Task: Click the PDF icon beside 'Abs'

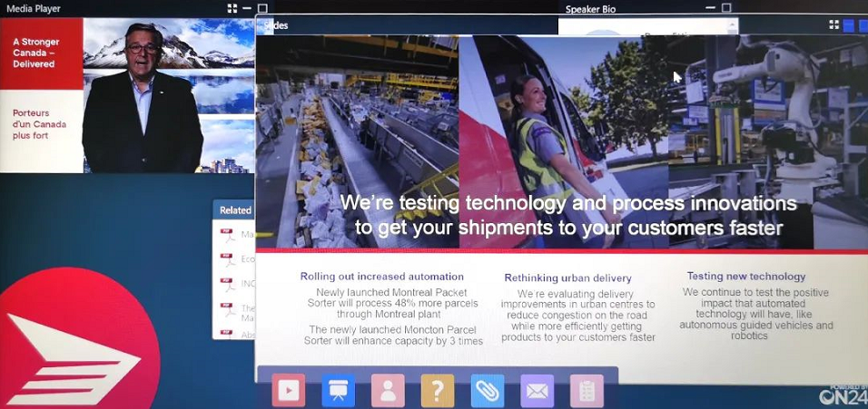Action: coord(228,334)
